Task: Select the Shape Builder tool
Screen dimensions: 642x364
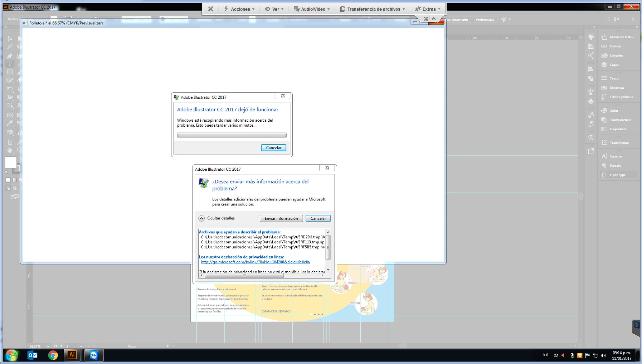Action: point(10,106)
